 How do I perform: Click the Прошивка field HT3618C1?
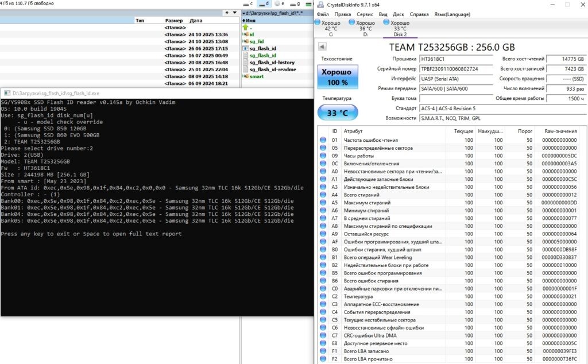[455, 59]
